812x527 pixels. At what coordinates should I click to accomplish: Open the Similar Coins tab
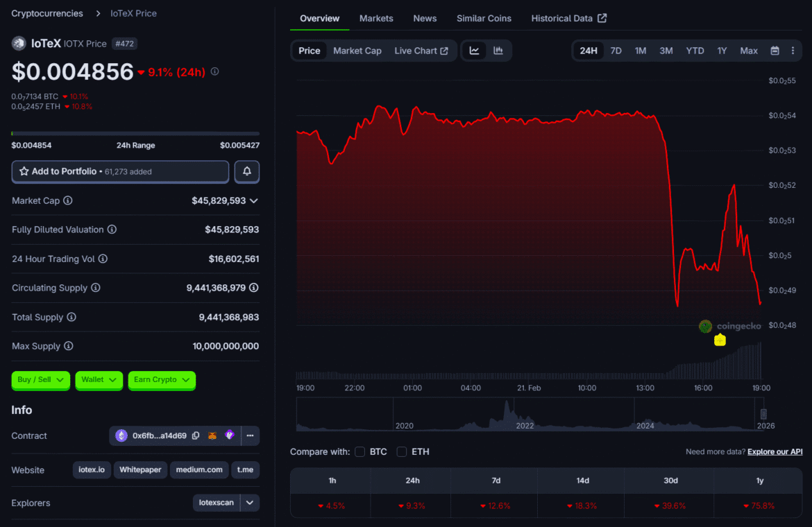coord(484,18)
